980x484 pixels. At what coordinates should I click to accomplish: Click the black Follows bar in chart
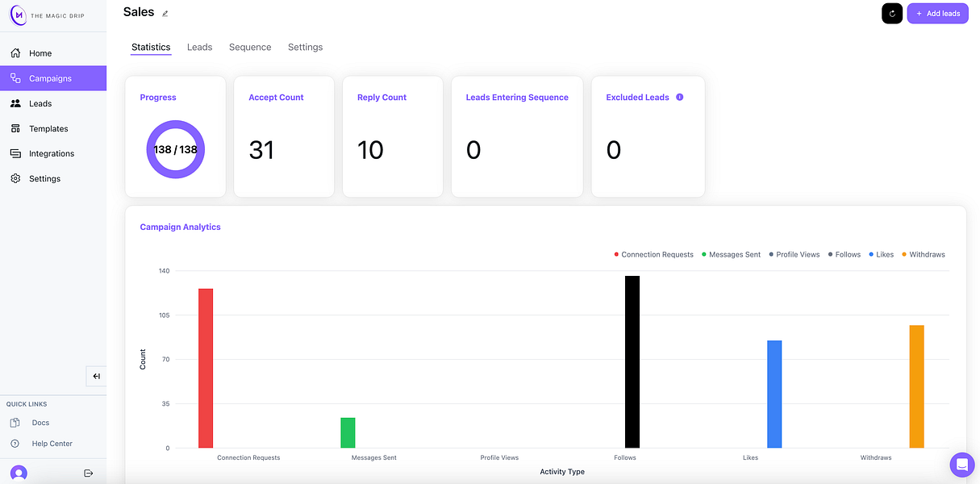(632, 361)
